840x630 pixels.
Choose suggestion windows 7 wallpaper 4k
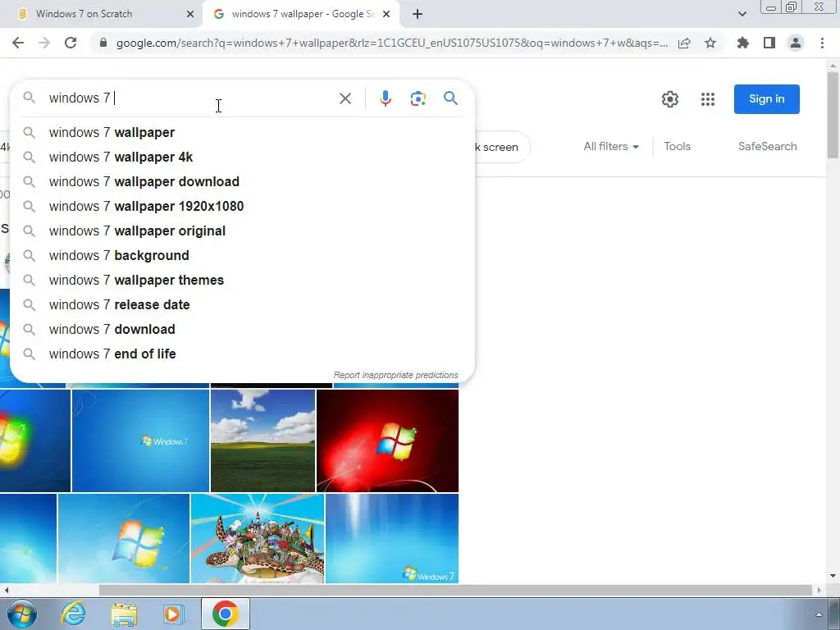242,157
